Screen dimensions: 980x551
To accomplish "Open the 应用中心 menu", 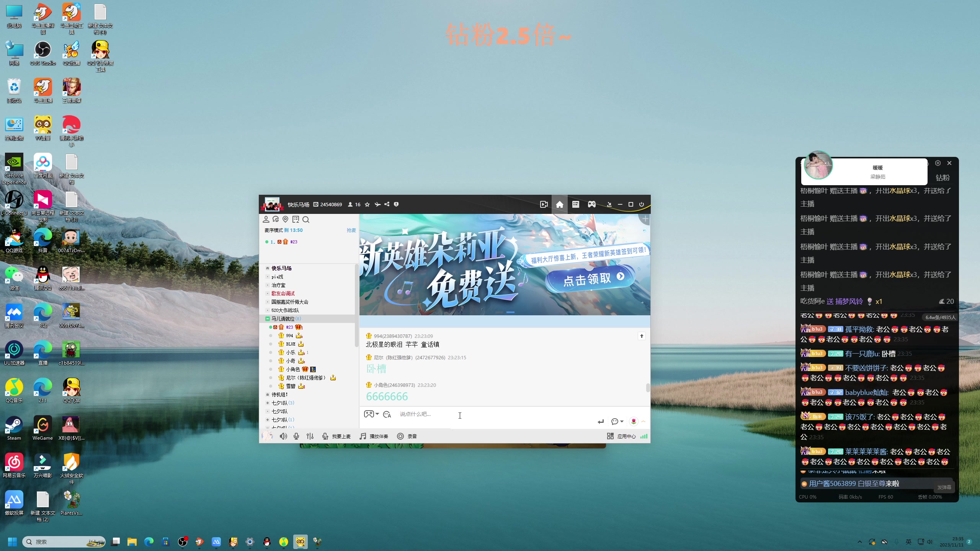I will 626,436.
